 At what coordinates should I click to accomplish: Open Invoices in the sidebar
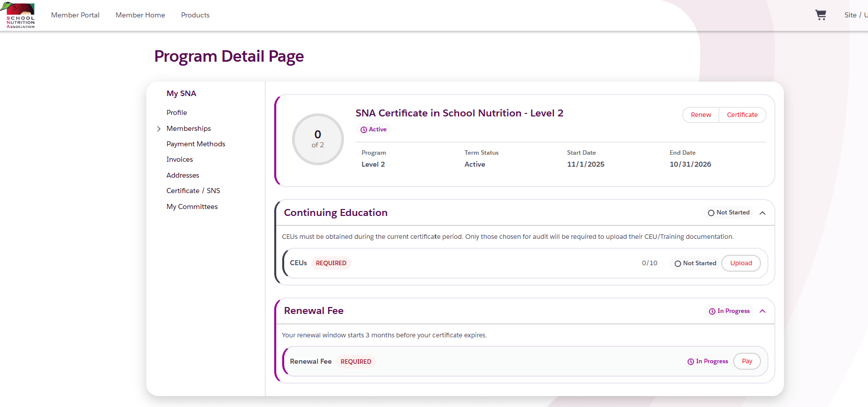pos(180,159)
